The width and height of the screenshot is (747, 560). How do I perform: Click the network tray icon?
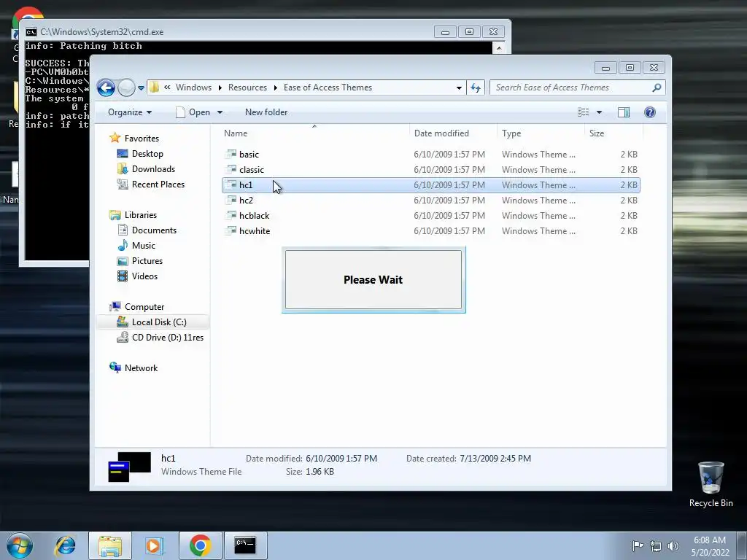point(656,545)
